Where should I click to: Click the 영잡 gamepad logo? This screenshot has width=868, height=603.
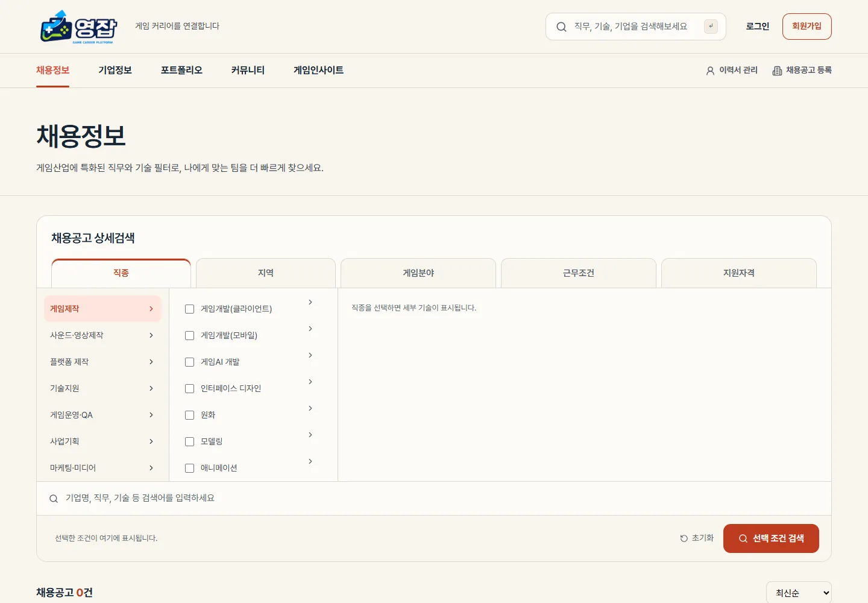pos(78,27)
